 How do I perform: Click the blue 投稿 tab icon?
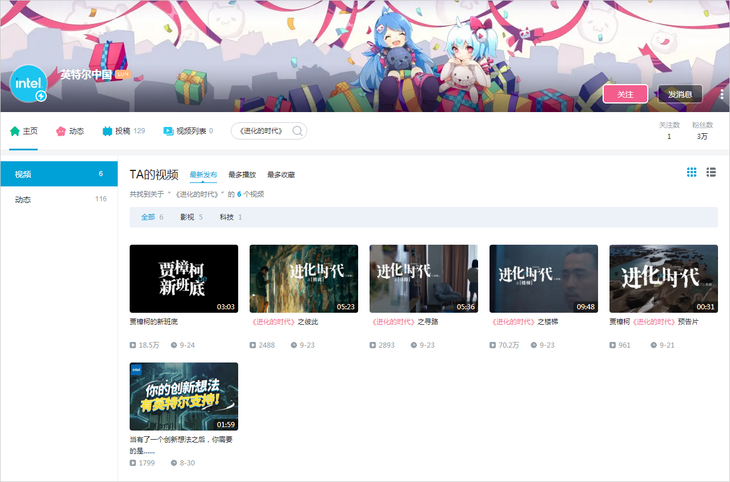pyautogui.click(x=107, y=131)
